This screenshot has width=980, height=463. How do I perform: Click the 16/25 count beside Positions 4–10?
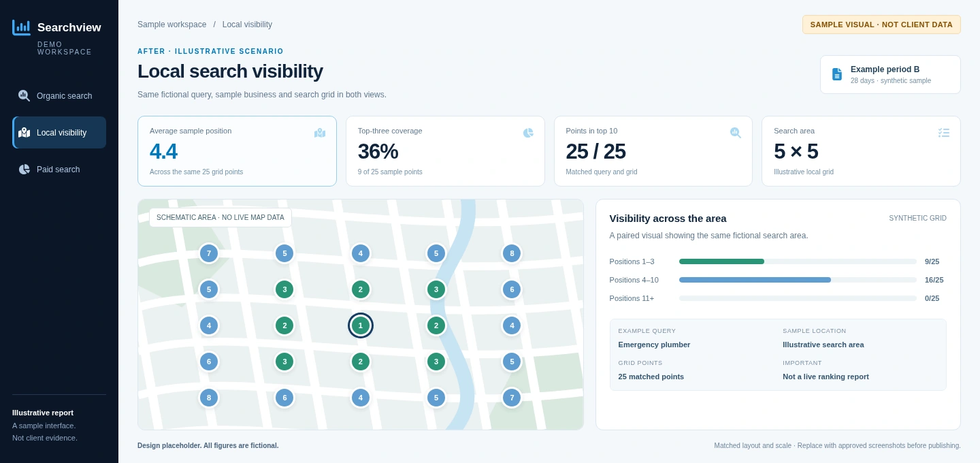[x=934, y=280]
